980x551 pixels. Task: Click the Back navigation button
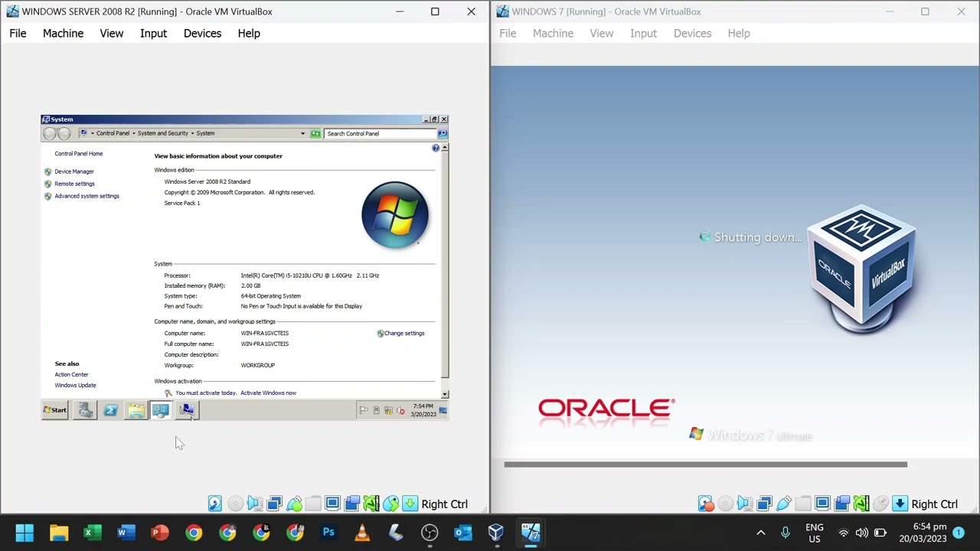tap(50, 134)
